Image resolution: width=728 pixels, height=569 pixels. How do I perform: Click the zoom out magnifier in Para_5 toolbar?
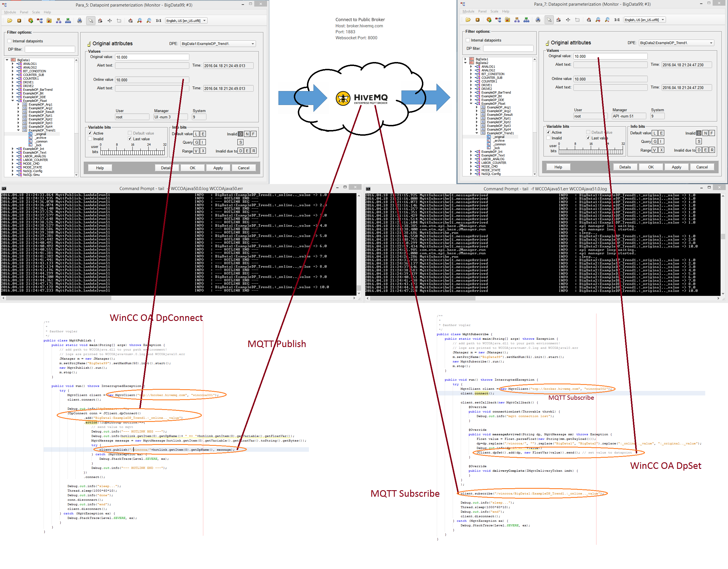click(149, 21)
